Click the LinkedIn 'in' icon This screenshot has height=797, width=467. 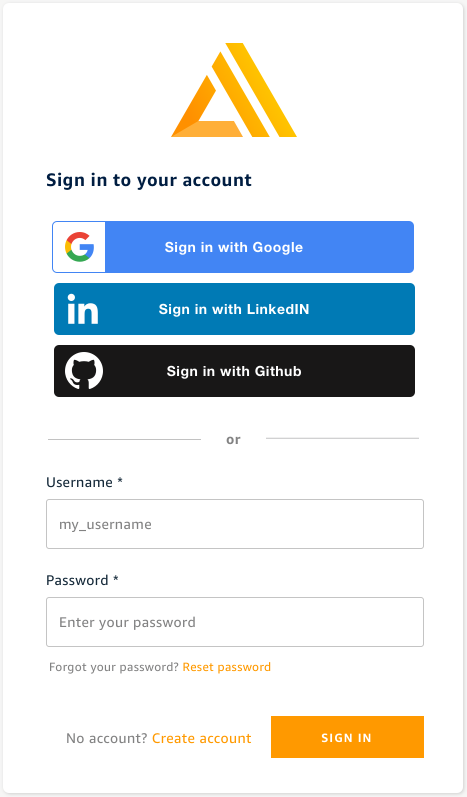[x=83, y=309]
